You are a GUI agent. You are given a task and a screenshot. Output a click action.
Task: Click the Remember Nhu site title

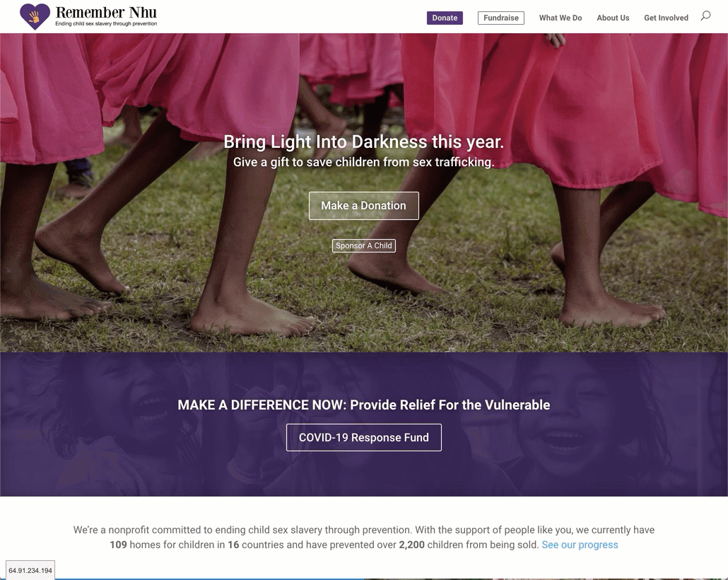tap(106, 12)
